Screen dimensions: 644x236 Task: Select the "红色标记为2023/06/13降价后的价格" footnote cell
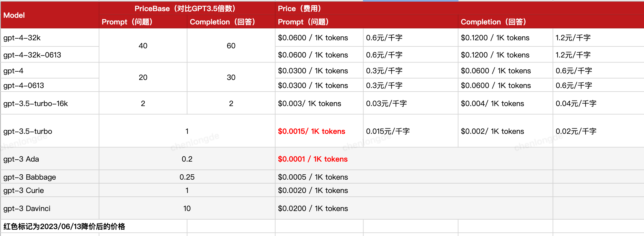(65, 227)
